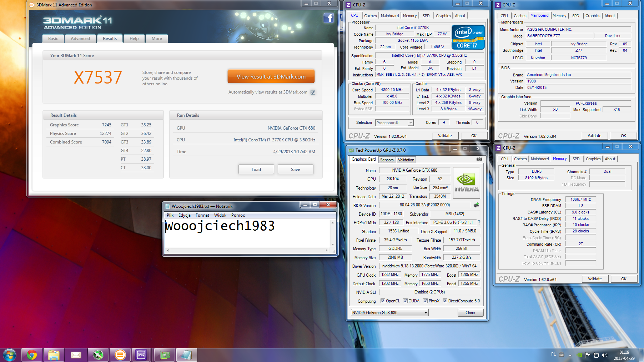Open the network tray icon
Viewport: 644px width, 362px height.
tap(596, 355)
